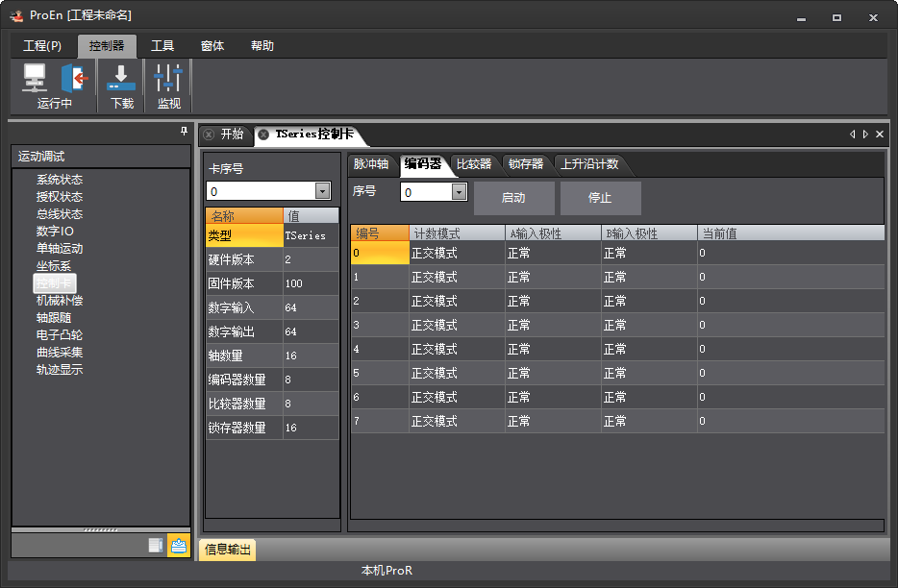Viewport: 898px width, 588px height.
Task: Click the 名称 column header
Action: click(x=244, y=216)
